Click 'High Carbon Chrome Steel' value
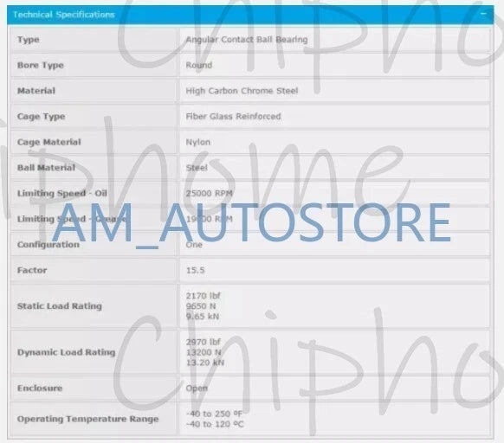Image resolution: width=504 pixels, height=443 pixels. (242, 91)
